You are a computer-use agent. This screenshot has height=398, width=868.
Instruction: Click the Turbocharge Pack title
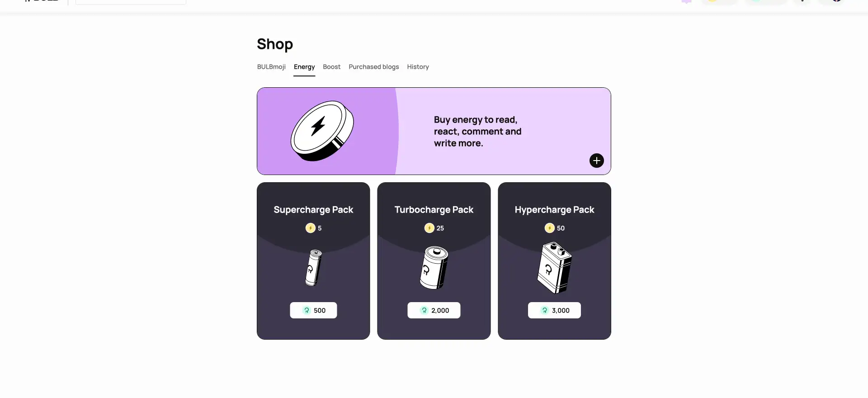pyautogui.click(x=434, y=209)
